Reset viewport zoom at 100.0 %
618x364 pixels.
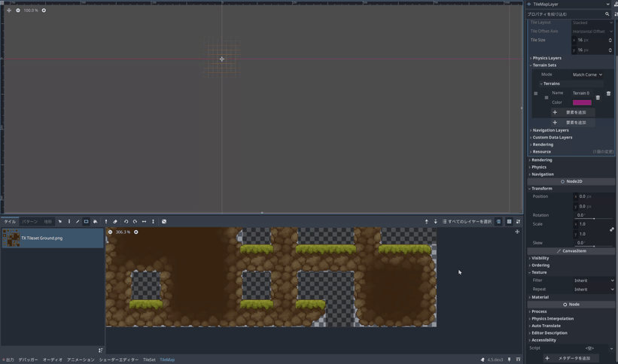[31, 11]
